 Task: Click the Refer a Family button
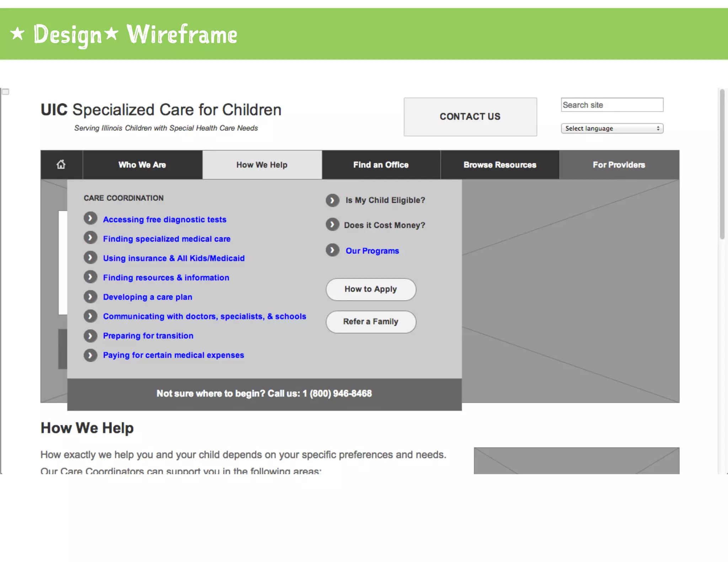371,322
